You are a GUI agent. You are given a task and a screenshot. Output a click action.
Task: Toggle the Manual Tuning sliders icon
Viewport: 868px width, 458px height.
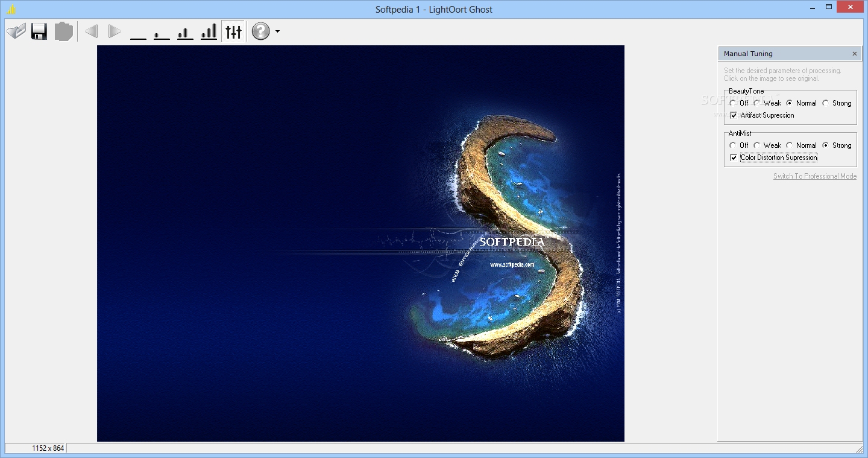(x=233, y=31)
